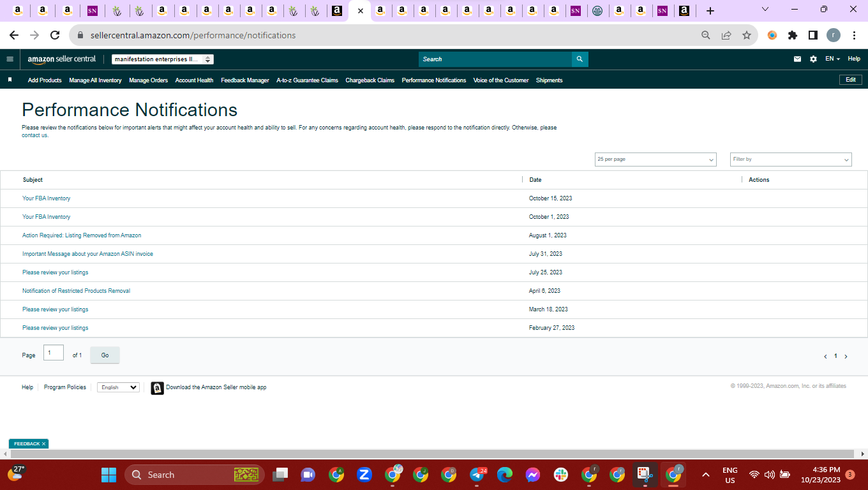Show hidden system tray icons
This screenshot has width=868, height=490.
point(706,475)
